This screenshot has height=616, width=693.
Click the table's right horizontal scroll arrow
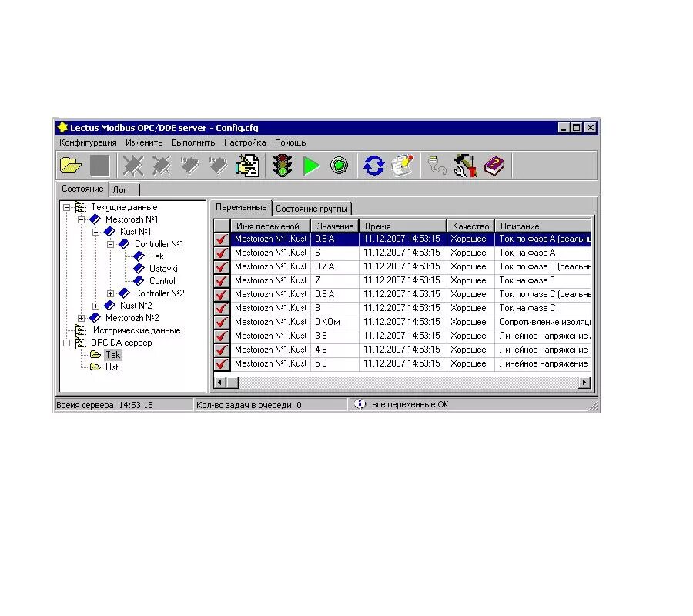[x=584, y=382]
